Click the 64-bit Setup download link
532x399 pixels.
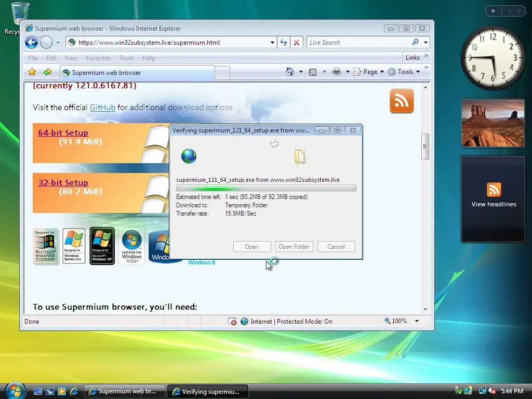(x=63, y=132)
